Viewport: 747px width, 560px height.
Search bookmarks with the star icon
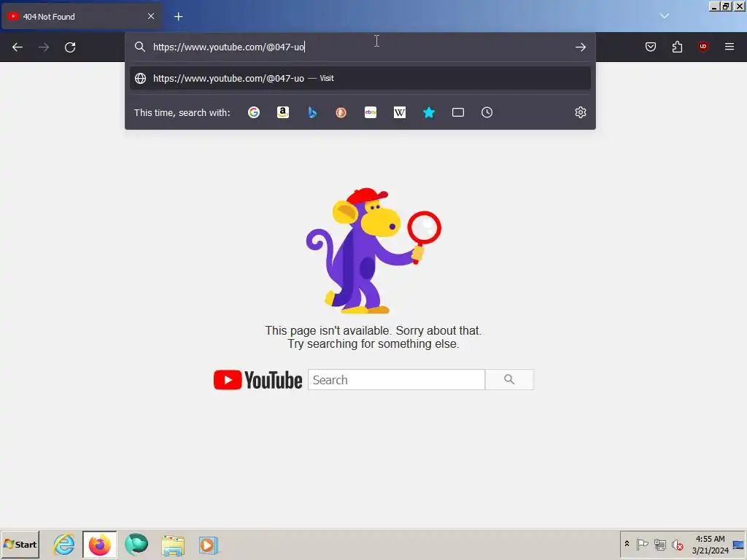pyautogui.click(x=429, y=112)
